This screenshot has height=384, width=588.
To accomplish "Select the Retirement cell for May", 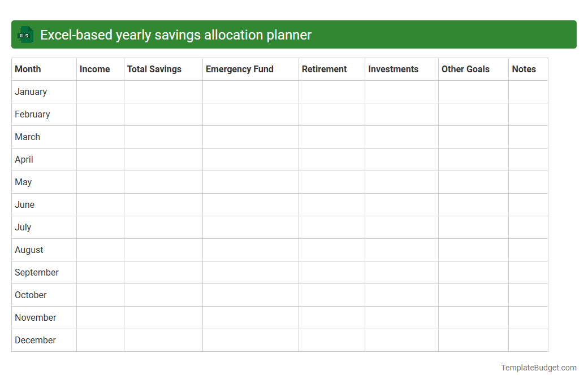I will tap(331, 182).
